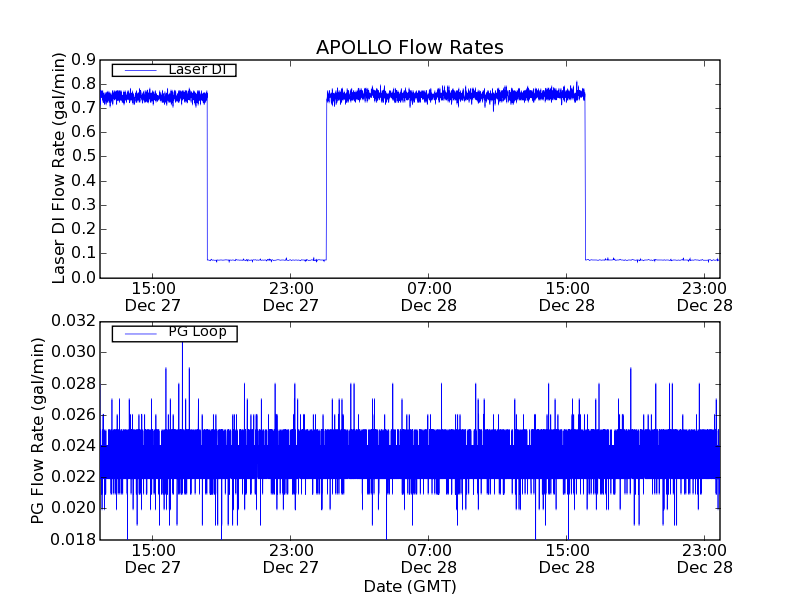Select the 0.7 tick on Laser DI axis

point(84,108)
